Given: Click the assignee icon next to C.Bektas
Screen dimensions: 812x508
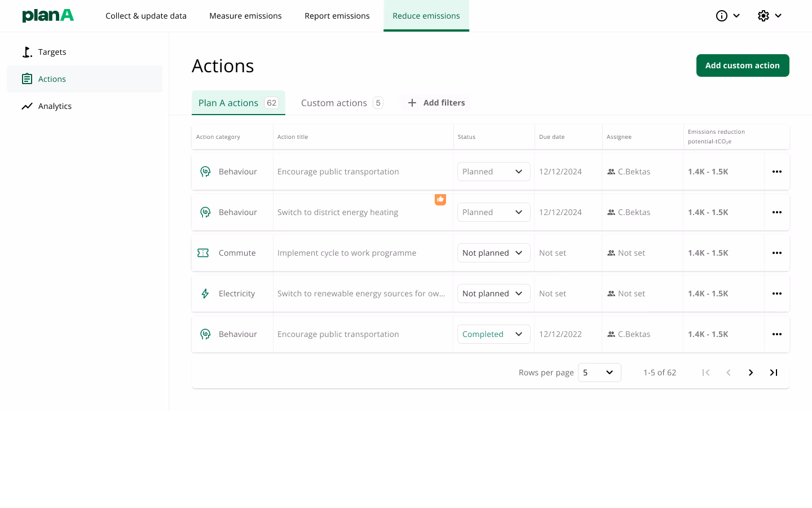Looking at the screenshot, I should click(611, 171).
